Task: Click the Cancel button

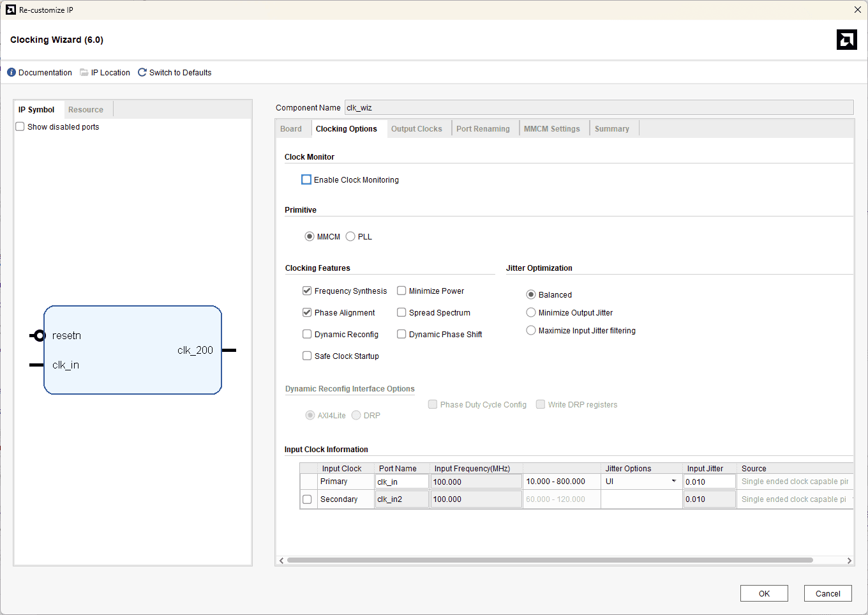Action: click(x=827, y=593)
